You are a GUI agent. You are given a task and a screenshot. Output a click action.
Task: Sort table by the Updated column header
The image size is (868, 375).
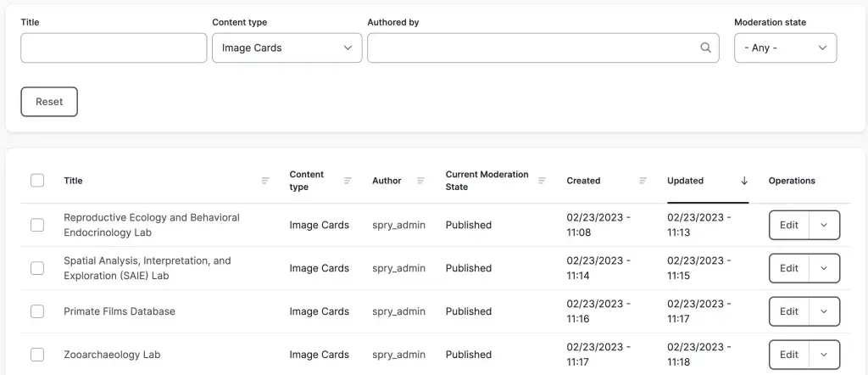[685, 181]
